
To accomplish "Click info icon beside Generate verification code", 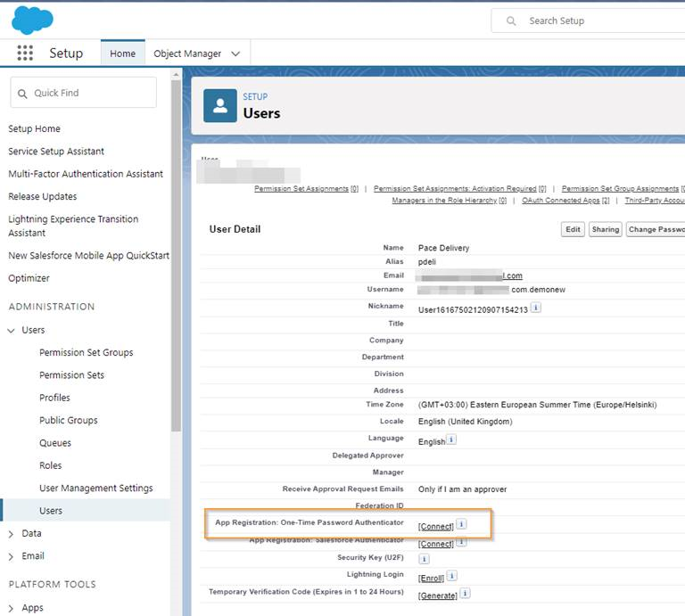I will coord(466,594).
